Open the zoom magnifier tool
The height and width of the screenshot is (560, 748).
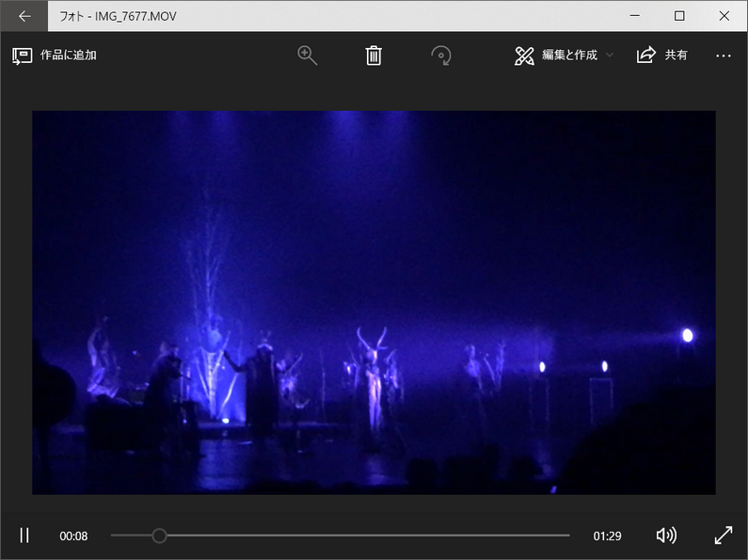click(x=308, y=56)
